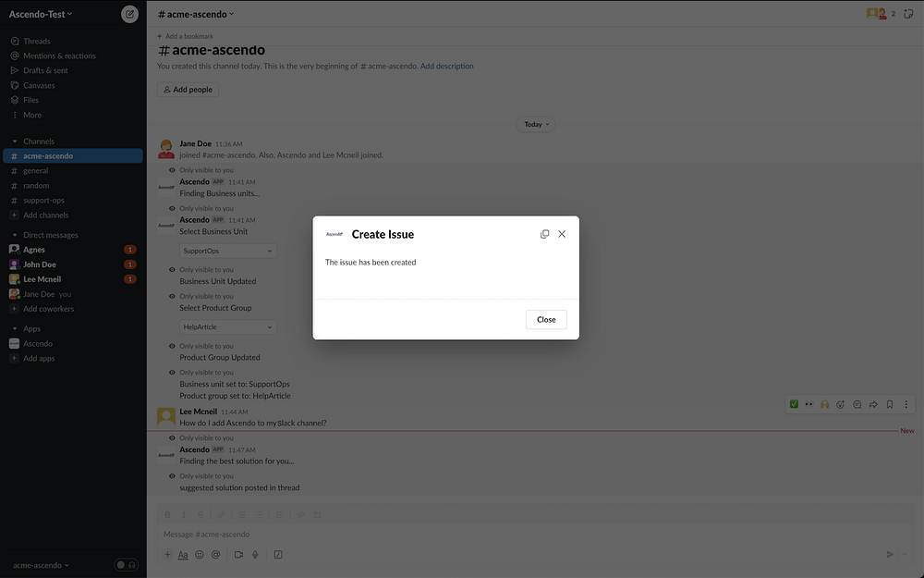924x578 pixels.
Task: Open acme-ascendo channel header dropdown
Action: [196, 14]
